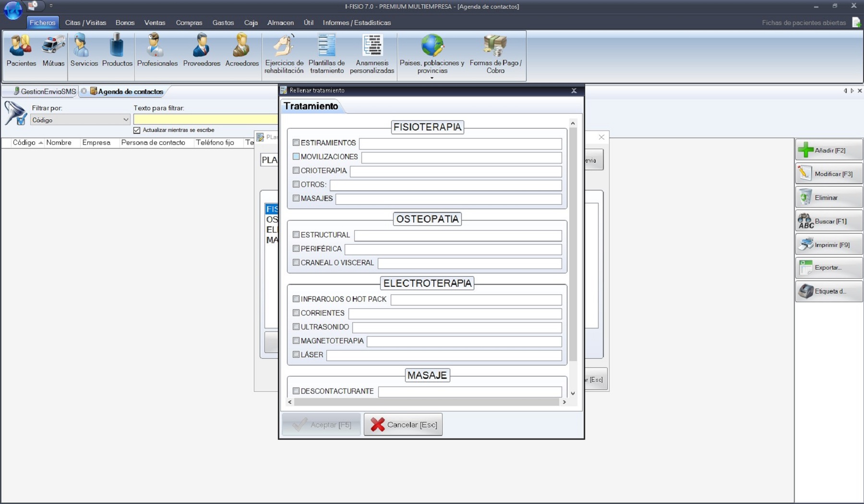Check the CRANEAL O VISCERAL checkbox
Image resolution: width=864 pixels, height=504 pixels.
(296, 262)
